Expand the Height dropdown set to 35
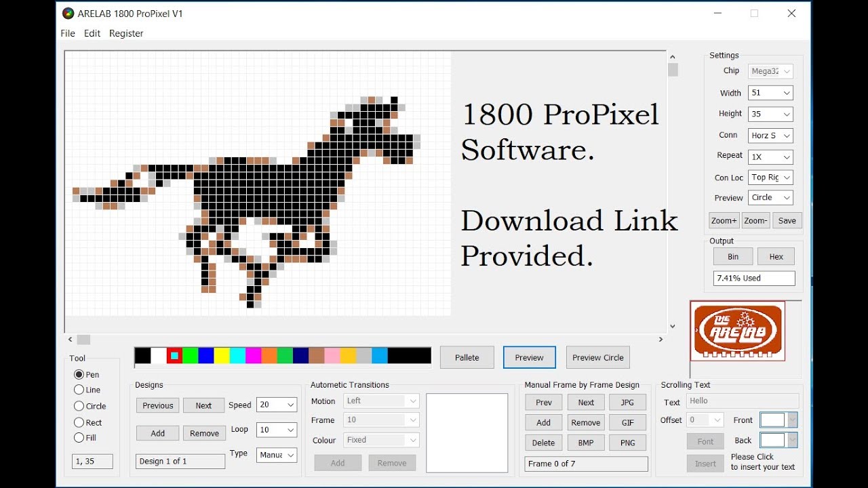The height and width of the screenshot is (488, 868). pyautogui.click(x=770, y=114)
